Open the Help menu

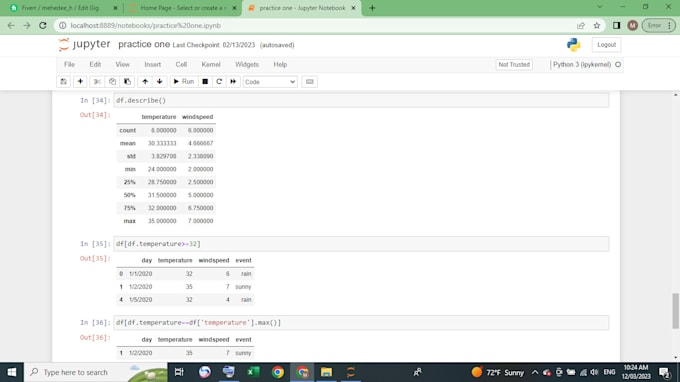point(280,65)
